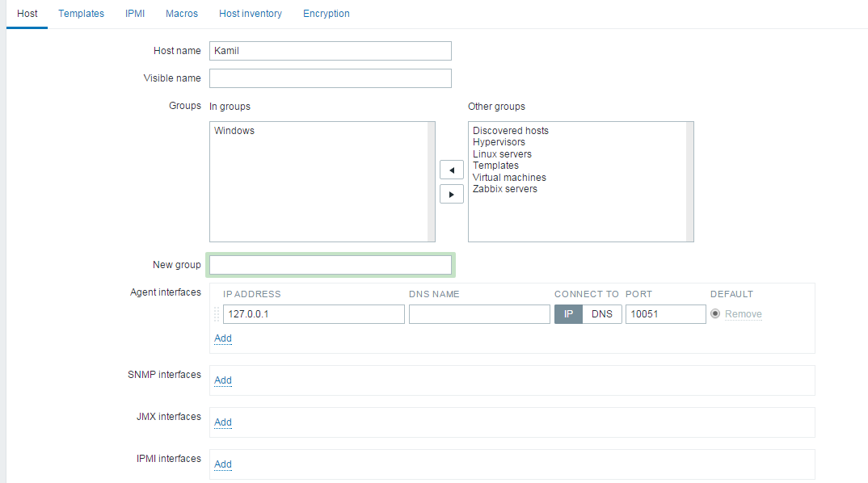This screenshot has height=483, width=868.
Task: Add a new JMX interface
Action: tap(222, 422)
